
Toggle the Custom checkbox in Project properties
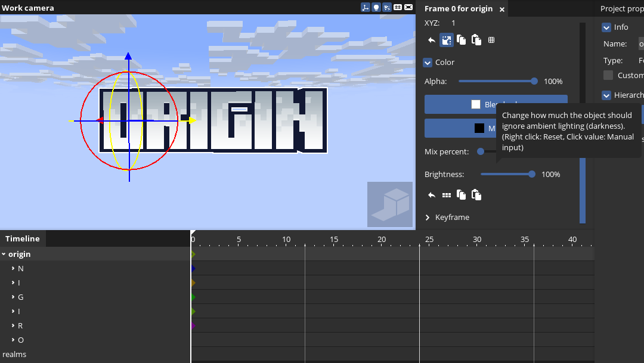pyautogui.click(x=608, y=75)
